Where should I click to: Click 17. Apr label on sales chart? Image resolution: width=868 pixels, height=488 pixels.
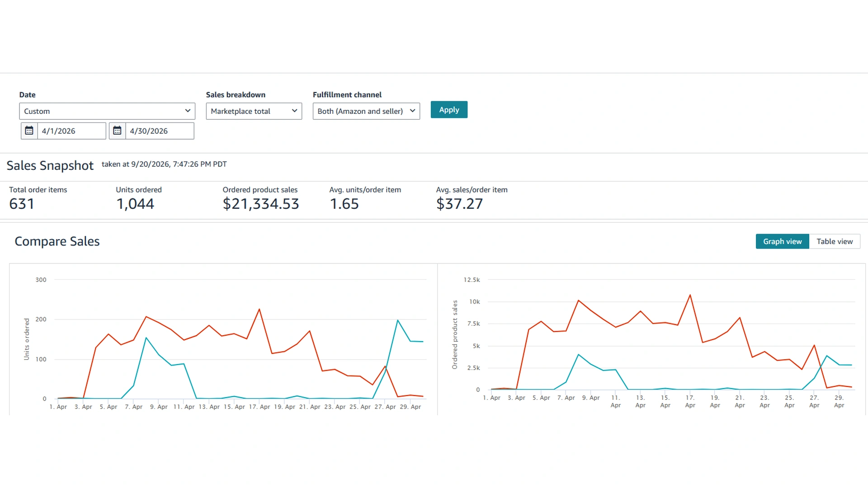(690, 401)
